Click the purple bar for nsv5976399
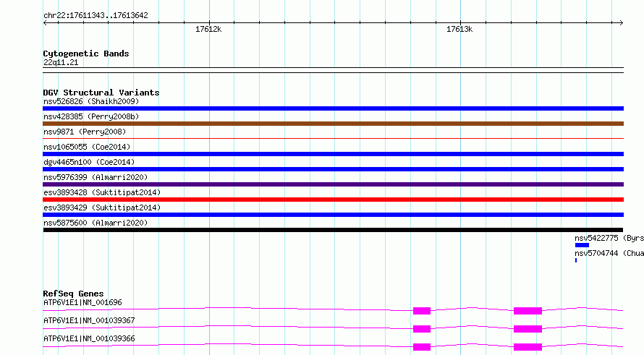This screenshot has height=355, width=644. (333, 184)
